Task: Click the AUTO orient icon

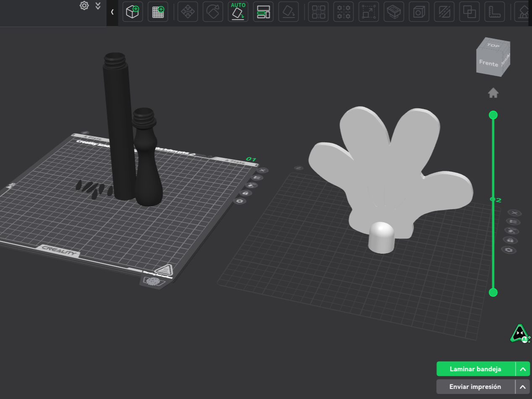Action: coord(238,12)
